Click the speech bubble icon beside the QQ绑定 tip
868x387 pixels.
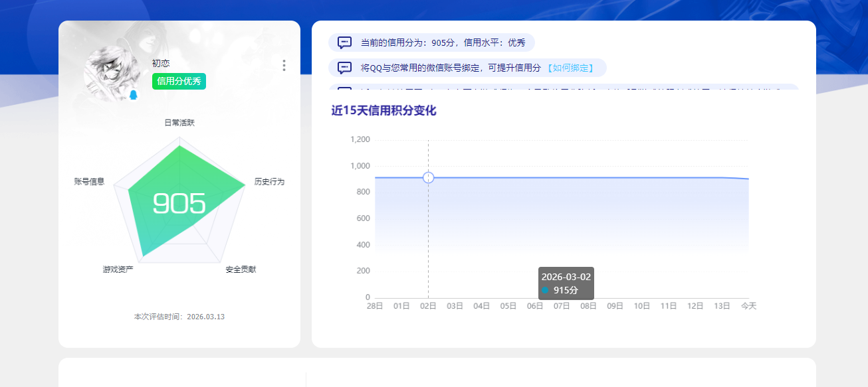pos(343,67)
